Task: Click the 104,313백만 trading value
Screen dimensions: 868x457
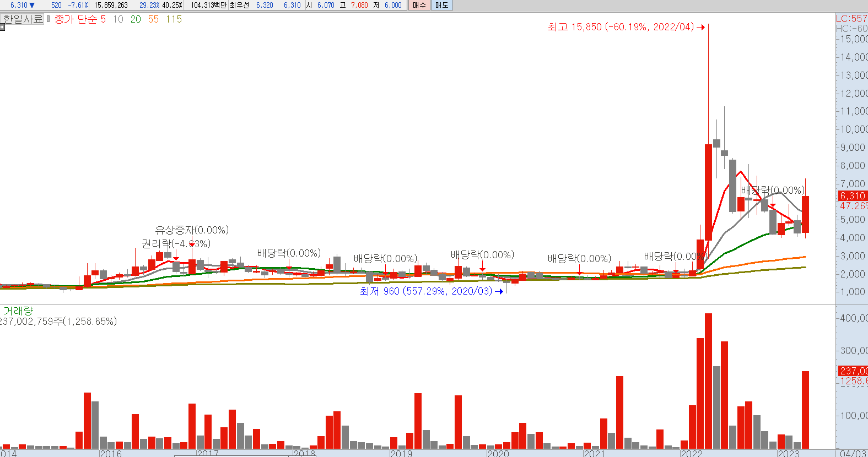Action: click(209, 5)
